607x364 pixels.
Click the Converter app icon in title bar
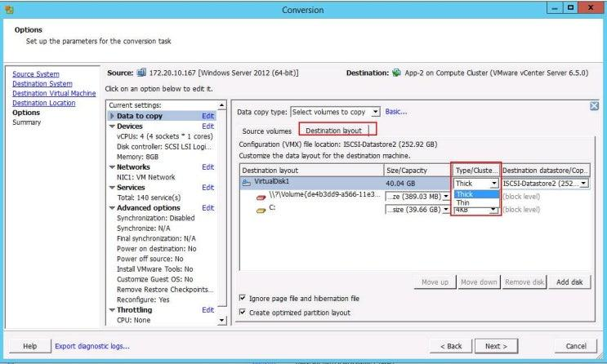[9, 9]
